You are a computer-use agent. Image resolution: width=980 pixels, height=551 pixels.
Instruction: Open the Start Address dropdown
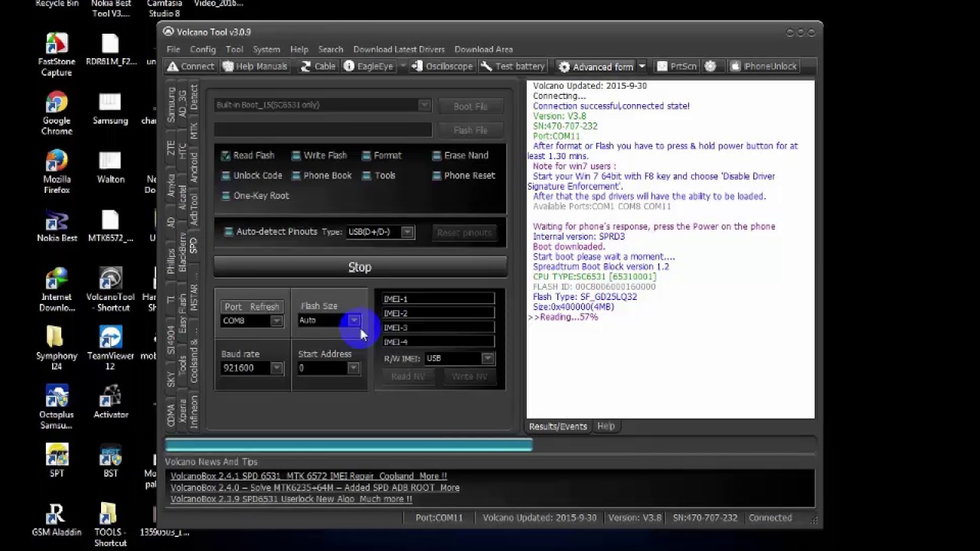point(353,368)
